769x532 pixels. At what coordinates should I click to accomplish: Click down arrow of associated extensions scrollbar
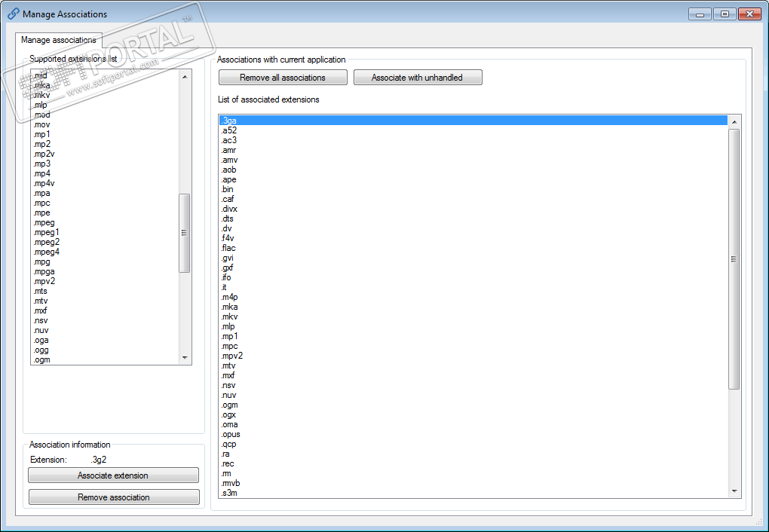click(734, 491)
